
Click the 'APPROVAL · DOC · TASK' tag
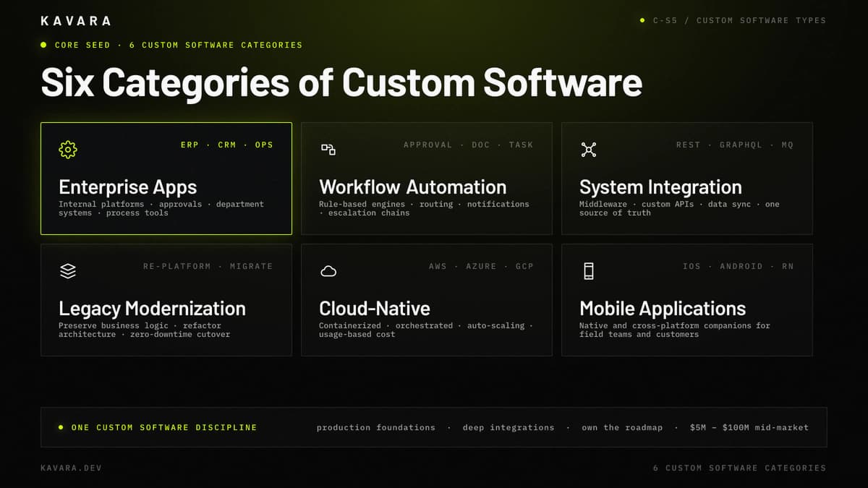tap(469, 145)
